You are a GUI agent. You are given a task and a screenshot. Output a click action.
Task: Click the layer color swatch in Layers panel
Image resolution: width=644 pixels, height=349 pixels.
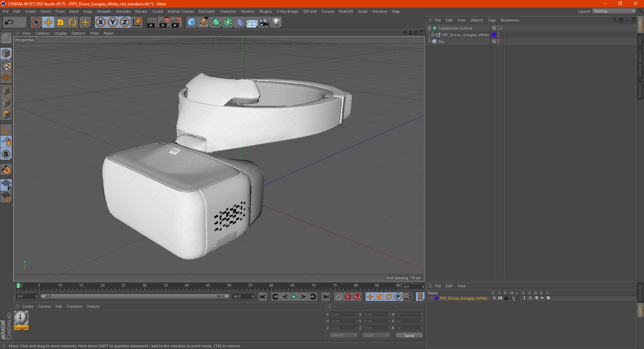[x=436, y=298]
